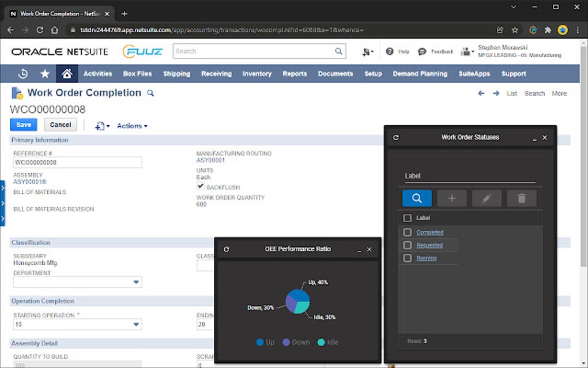
Task: Open the Actions dropdown menu
Action: point(132,126)
